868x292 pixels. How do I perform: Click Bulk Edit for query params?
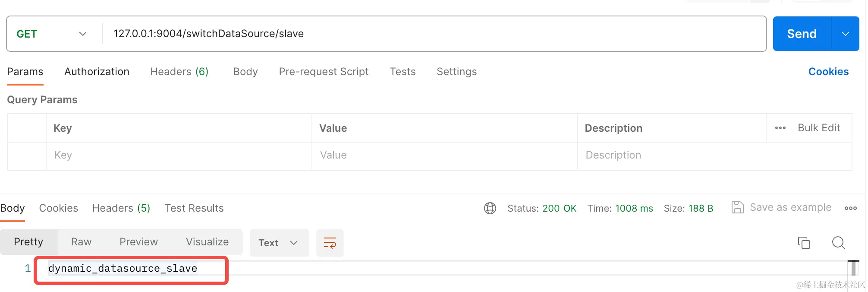coord(819,128)
